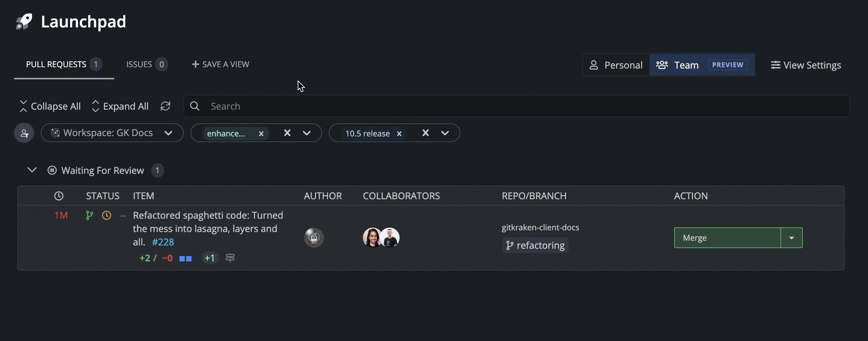Click the +1 badge

coord(209,258)
